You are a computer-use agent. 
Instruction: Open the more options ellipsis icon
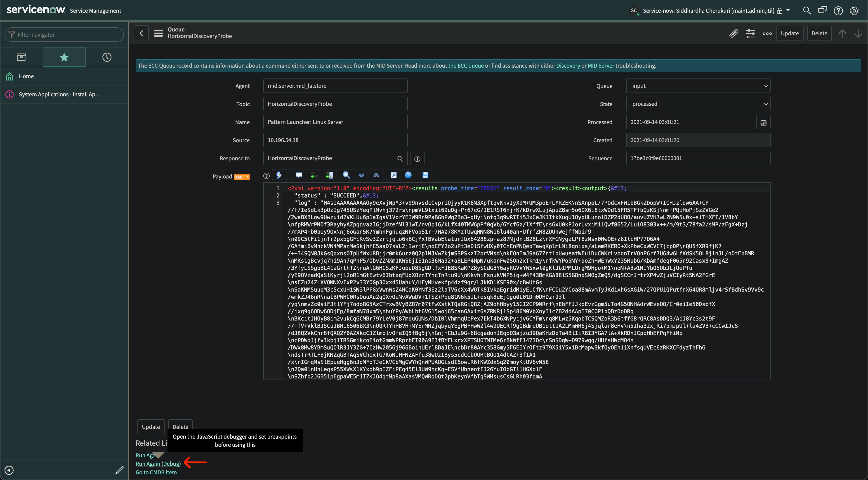coord(767,33)
